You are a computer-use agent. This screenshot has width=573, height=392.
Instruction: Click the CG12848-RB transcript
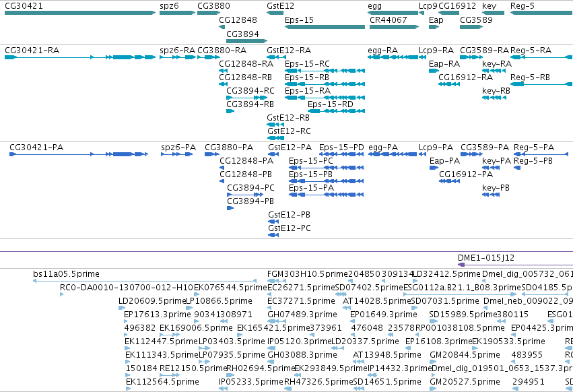click(224, 84)
